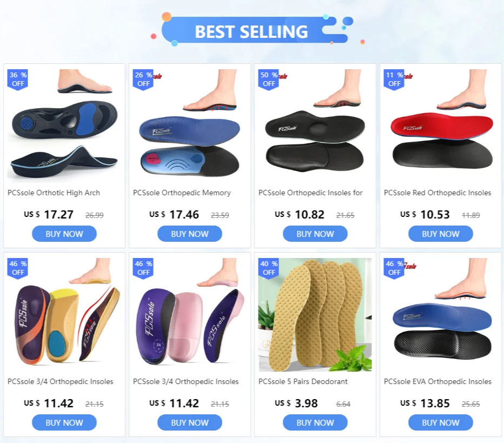Viewport: 504px width, 443px height.
Task: Click the 11% OFF badge on red insoles
Action: [394, 80]
